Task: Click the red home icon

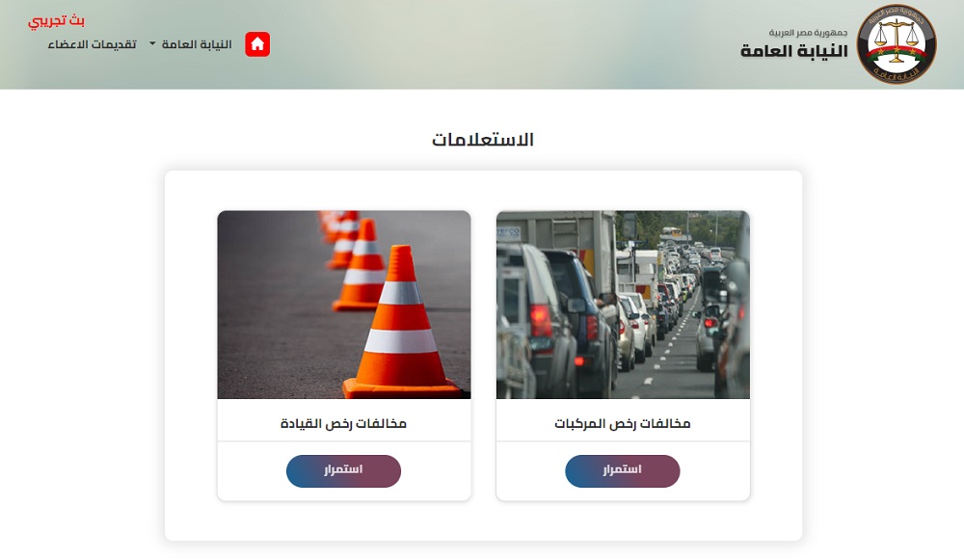Action: point(257,44)
